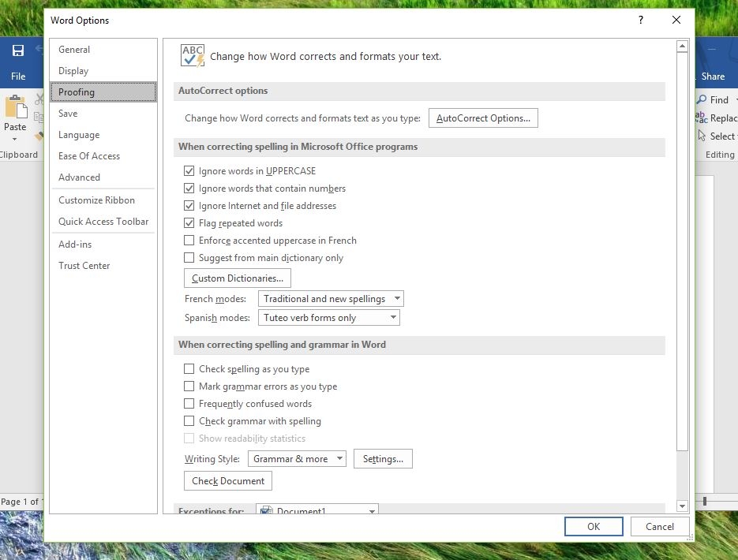The width and height of the screenshot is (738, 560).
Task: Click the Select cursor icon in Word ribbon
Action: (x=702, y=136)
